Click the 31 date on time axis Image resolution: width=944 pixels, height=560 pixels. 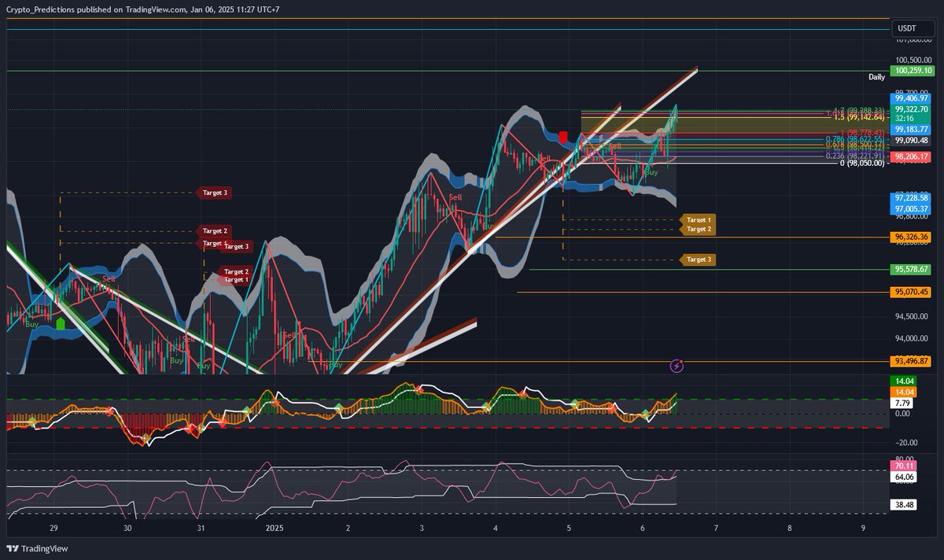(x=201, y=529)
